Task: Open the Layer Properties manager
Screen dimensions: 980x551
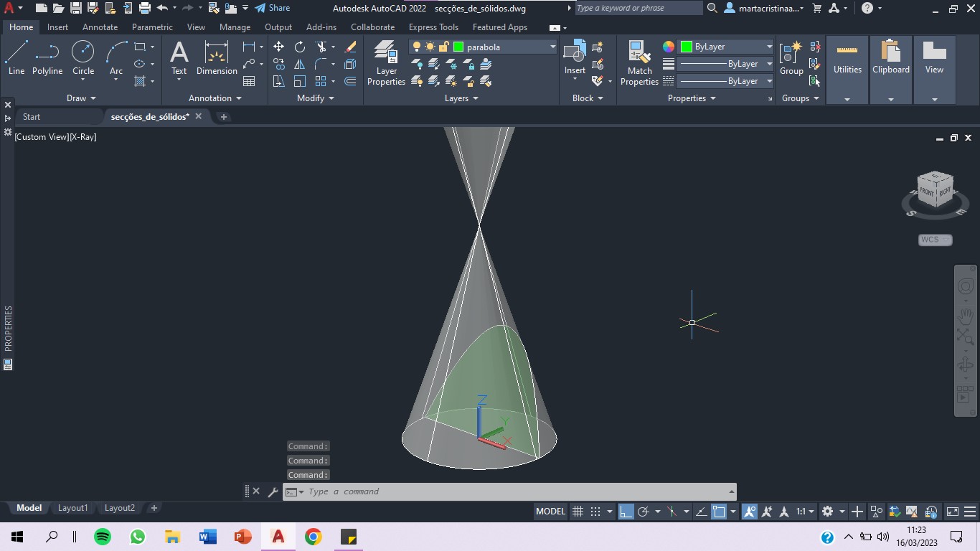Action: [x=386, y=63]
